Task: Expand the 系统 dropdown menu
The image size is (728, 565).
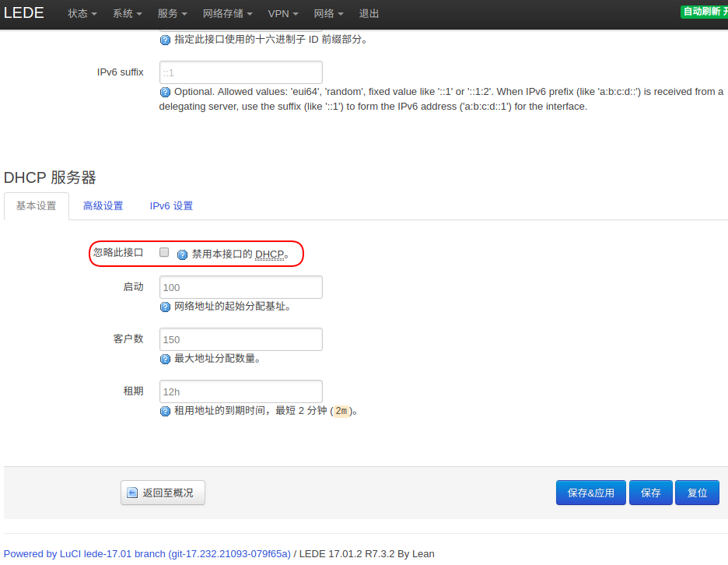Action: pyautogui.click(x=128, y=14)
